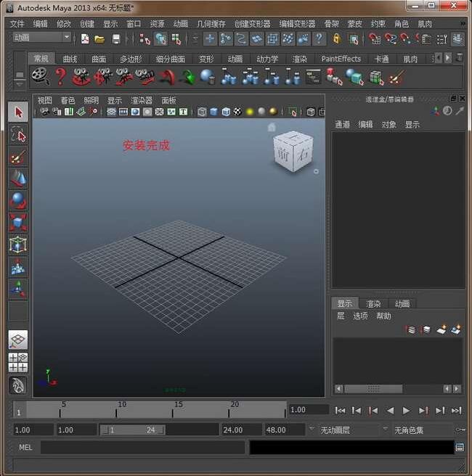Switch to four-view layout

coord(18,363)
